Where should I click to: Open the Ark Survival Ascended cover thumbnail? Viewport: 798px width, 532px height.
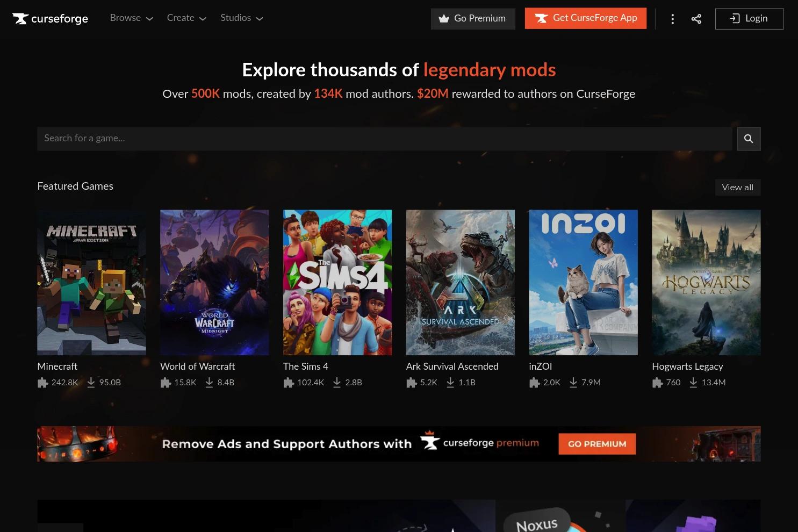click(x=461, y=283)
